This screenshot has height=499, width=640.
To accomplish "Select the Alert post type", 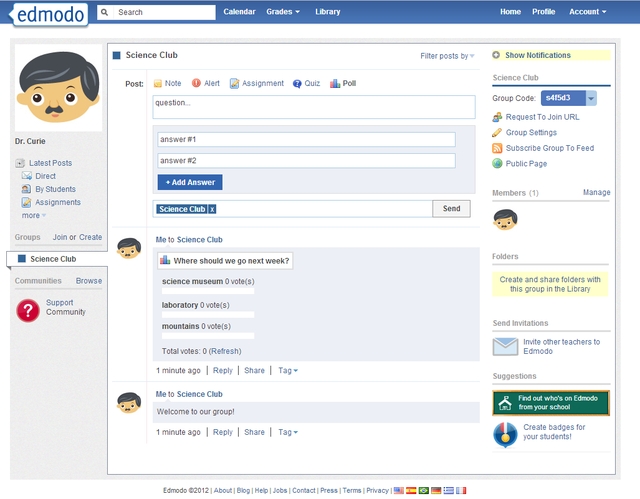I will (205, 84).
